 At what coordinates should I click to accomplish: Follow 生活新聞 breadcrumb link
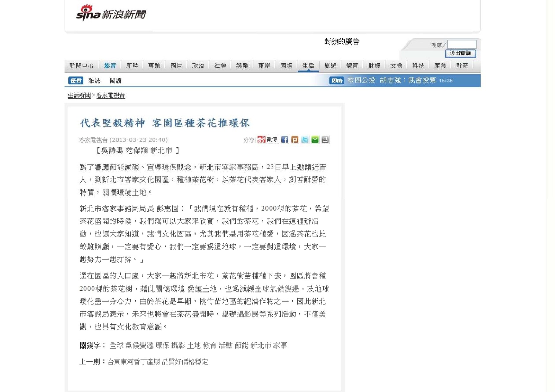(x=79, y=95)
